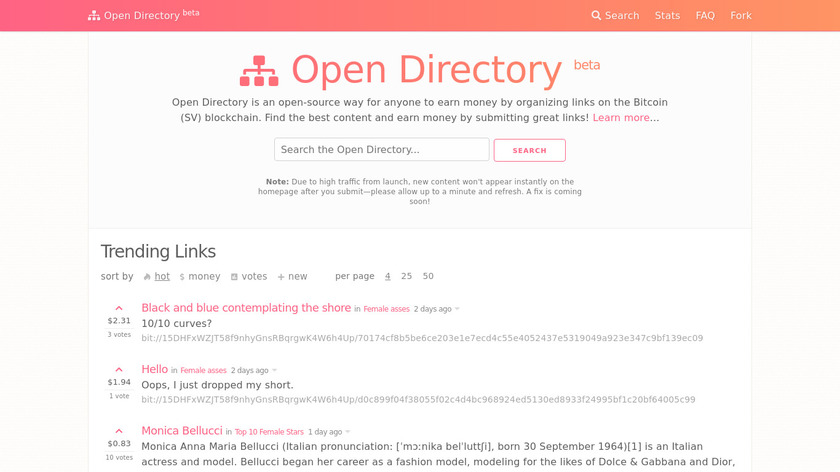Viewport: 840px width, 472px height.
Task: Focus the 'Search the Open Directory...' field
Action: pyautogui.click(x=381, y=149)
